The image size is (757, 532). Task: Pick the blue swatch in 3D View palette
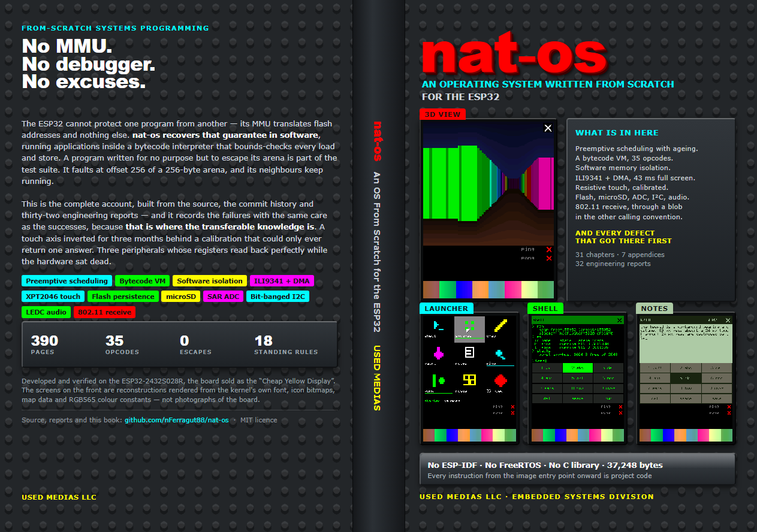[x=464, y=289]
